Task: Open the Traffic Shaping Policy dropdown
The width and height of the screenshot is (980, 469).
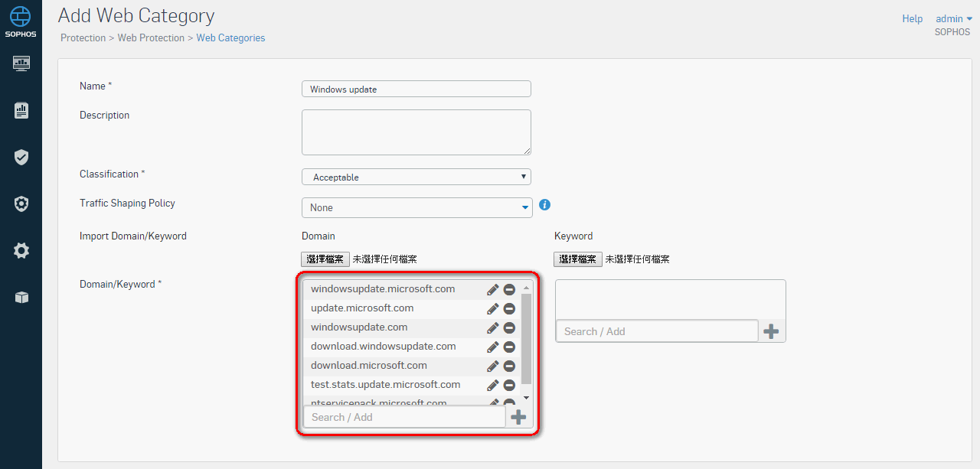Action: [417, 207]
